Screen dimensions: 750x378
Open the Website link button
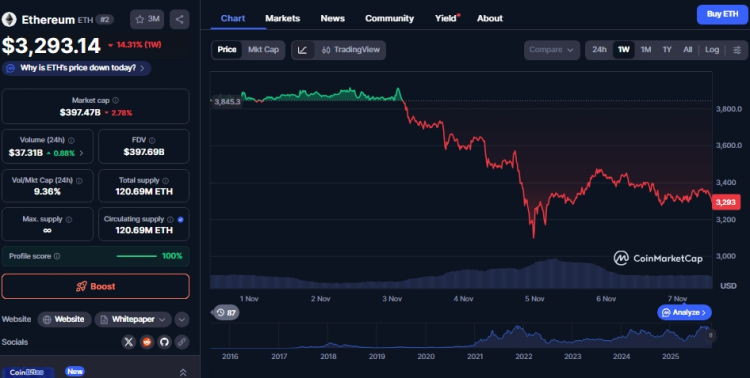[x=65, y=319]
